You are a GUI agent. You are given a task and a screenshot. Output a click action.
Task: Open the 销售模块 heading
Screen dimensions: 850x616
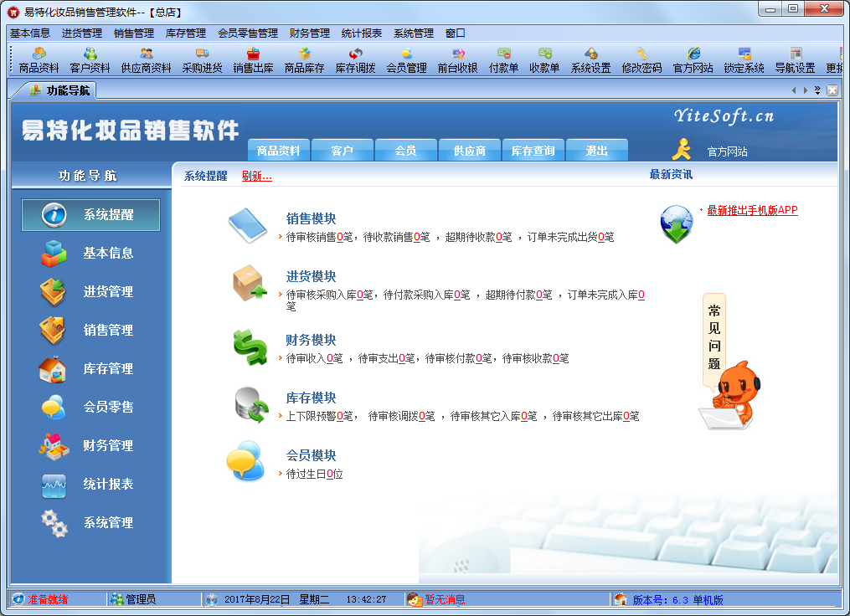click(312, 218)
